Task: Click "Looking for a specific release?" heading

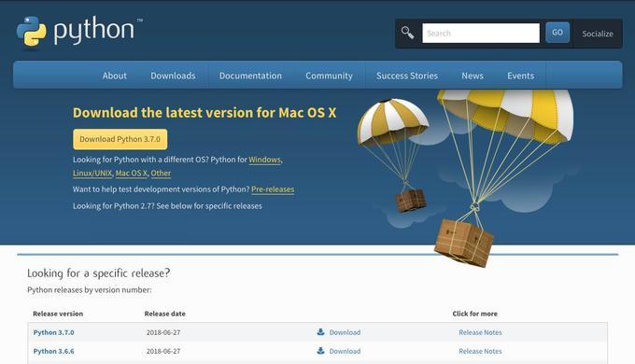Action: (x=98, y=273)
